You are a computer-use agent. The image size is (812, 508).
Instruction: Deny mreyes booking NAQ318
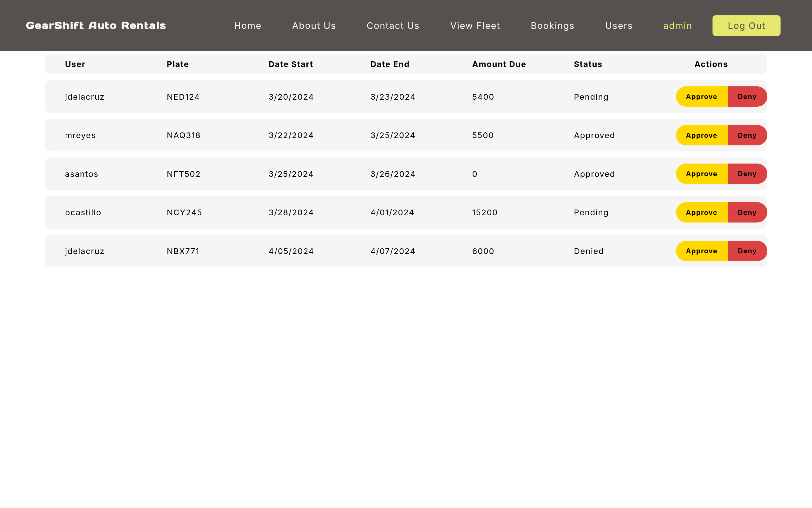coord(747,135)
